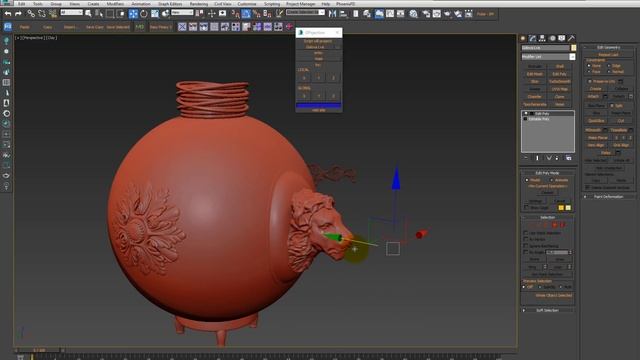Select Polygon sub-object level icon
Screen dimensions: 640x360
(554, 225)
